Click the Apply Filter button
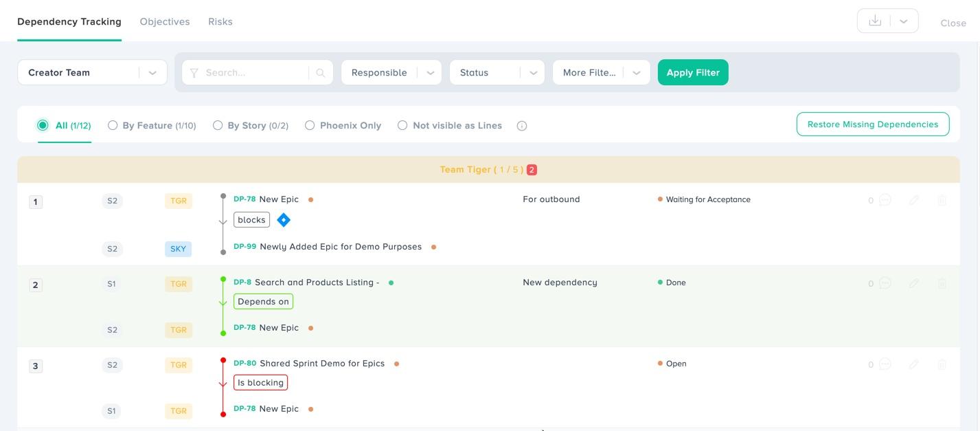The height and width of the screenshot is (431, 980). 693,73
